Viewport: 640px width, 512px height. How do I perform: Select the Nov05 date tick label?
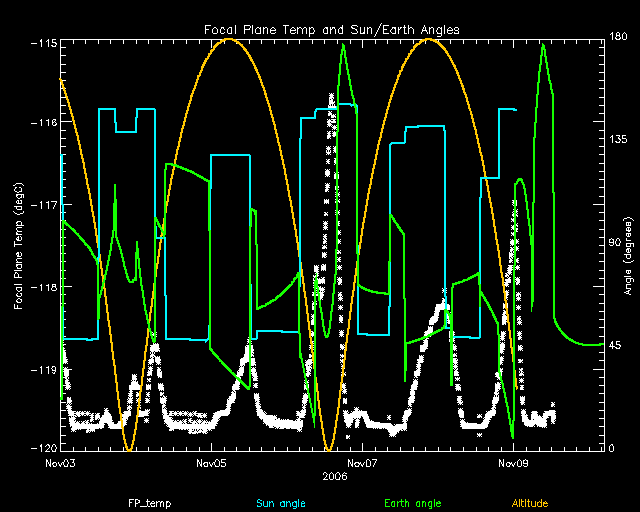tap(211, 464)
